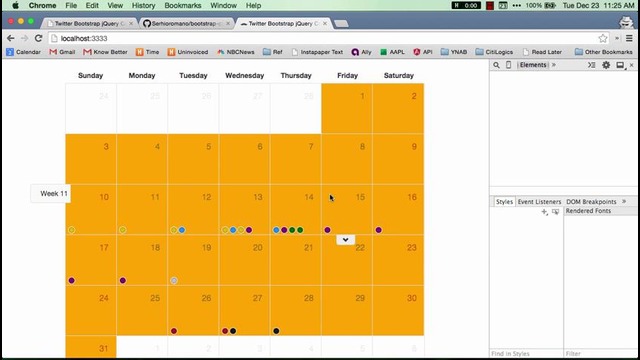Click the Calendar bookmark
This screenshot has width=640, height=360.
(x=24, y=52)
